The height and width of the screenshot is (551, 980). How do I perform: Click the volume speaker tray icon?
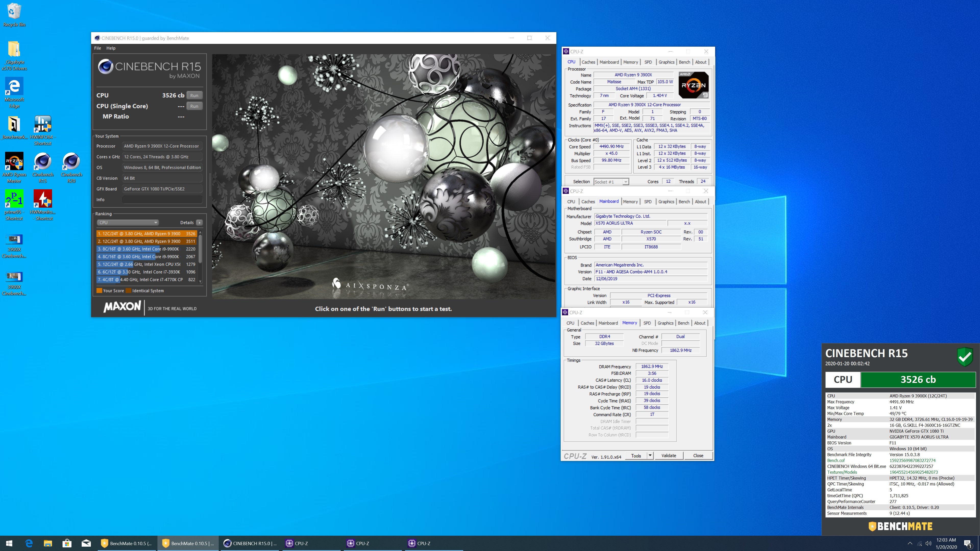tap(928, 543)
